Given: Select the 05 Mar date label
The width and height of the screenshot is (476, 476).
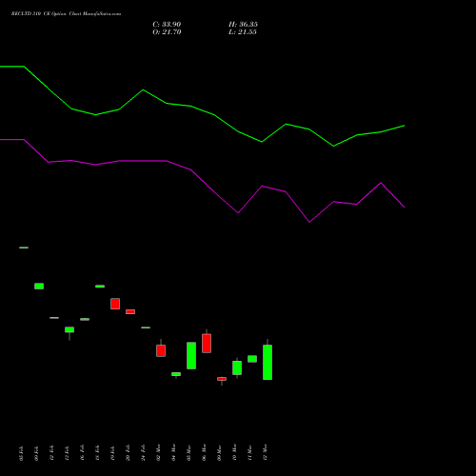Looking at the screenshot, I should tap(188, 452).
